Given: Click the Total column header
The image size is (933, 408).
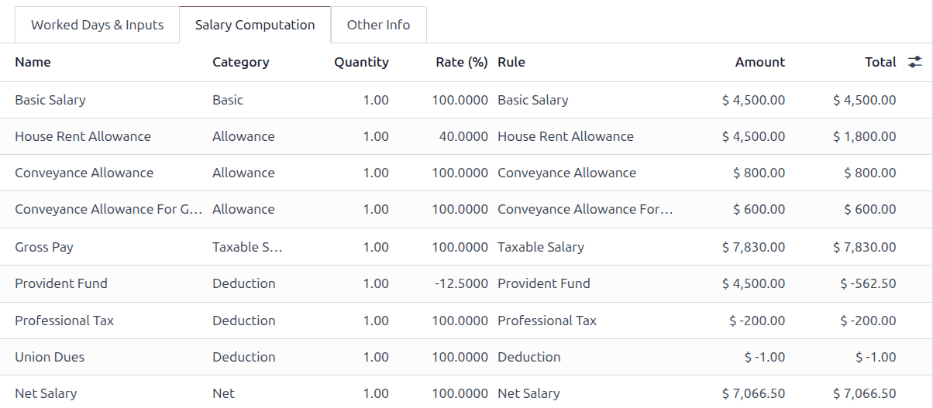Looking at the screenshot, I should click(880, 62).
